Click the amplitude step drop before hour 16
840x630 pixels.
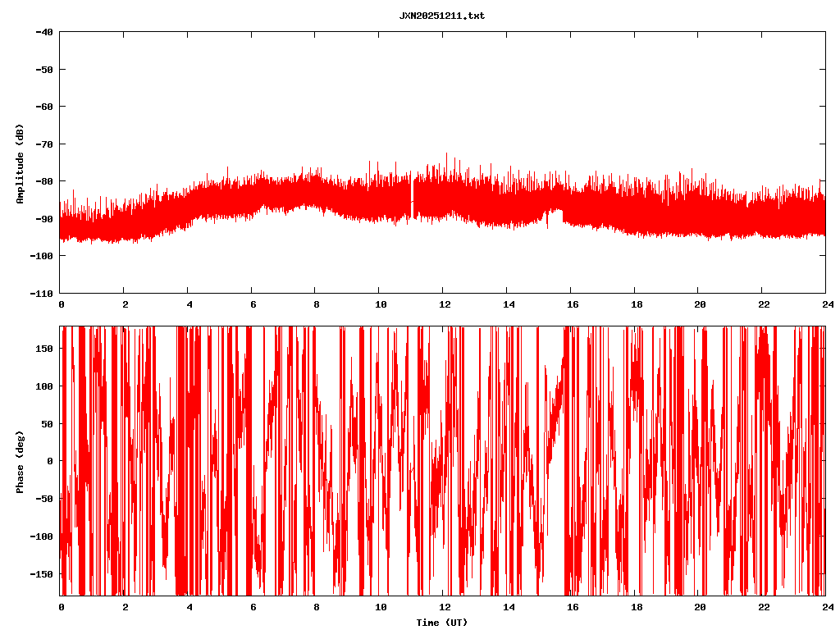click(x=563, y=216)
